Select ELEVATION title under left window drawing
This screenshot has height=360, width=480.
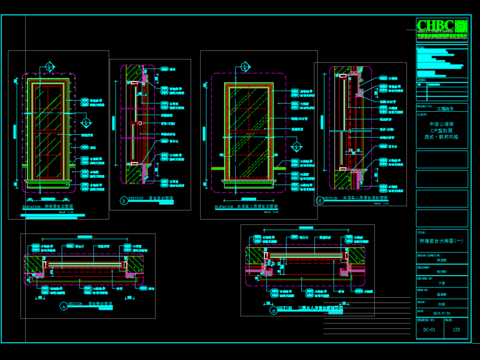48,207
